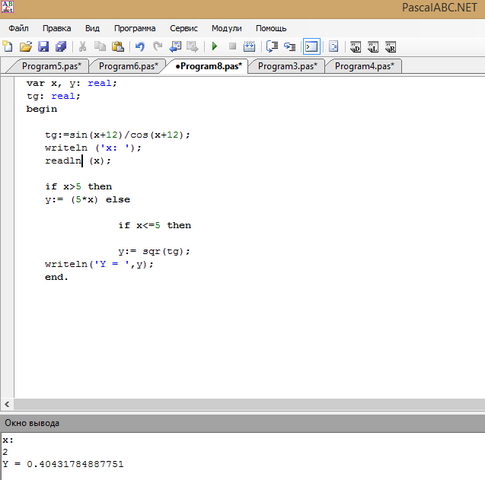Open the Файл menu
Screen dimensions: 485x480
[x=18, y=28]
